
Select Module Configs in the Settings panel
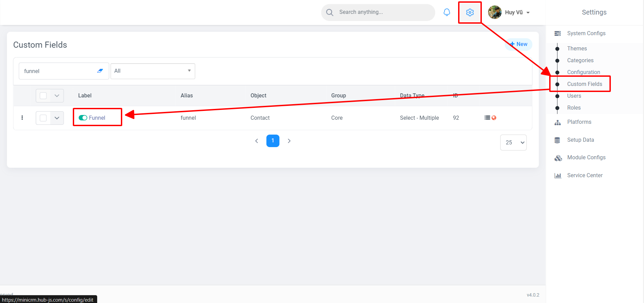tap(586, 158)
